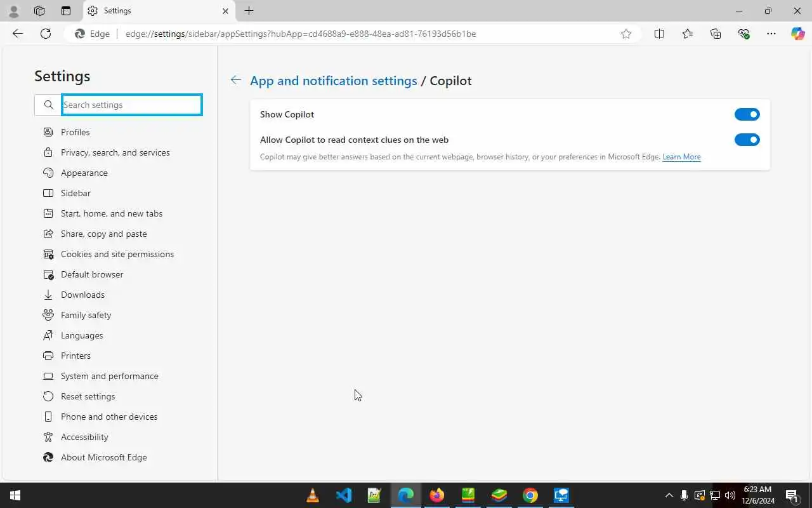
Task: Open BlueStacks from taskbar
Action: point(499,495)
